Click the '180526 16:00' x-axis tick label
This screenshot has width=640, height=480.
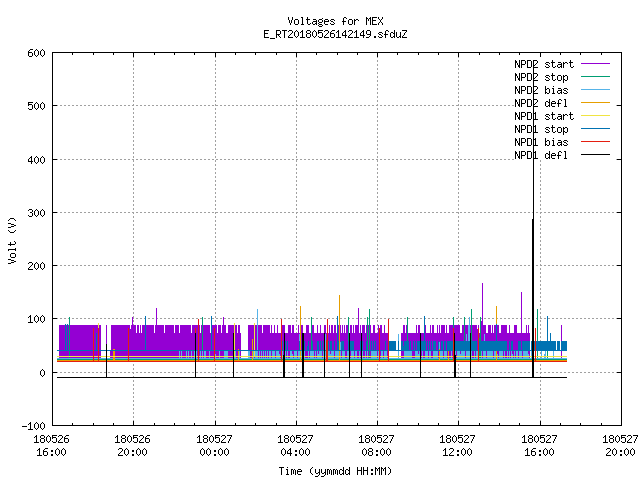coord(51,446)
